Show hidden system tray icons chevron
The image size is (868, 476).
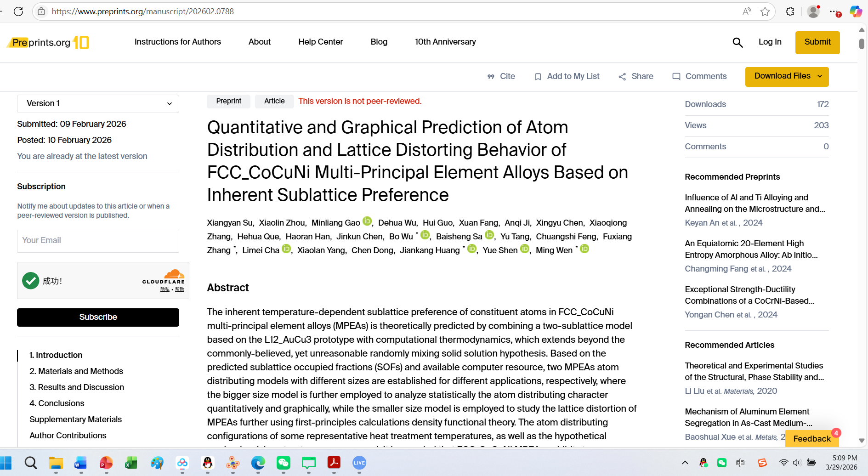(x=685, y=463)
